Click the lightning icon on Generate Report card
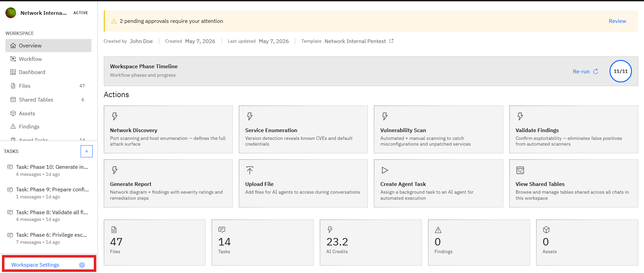Screen dimensions: 644x273 115,170
